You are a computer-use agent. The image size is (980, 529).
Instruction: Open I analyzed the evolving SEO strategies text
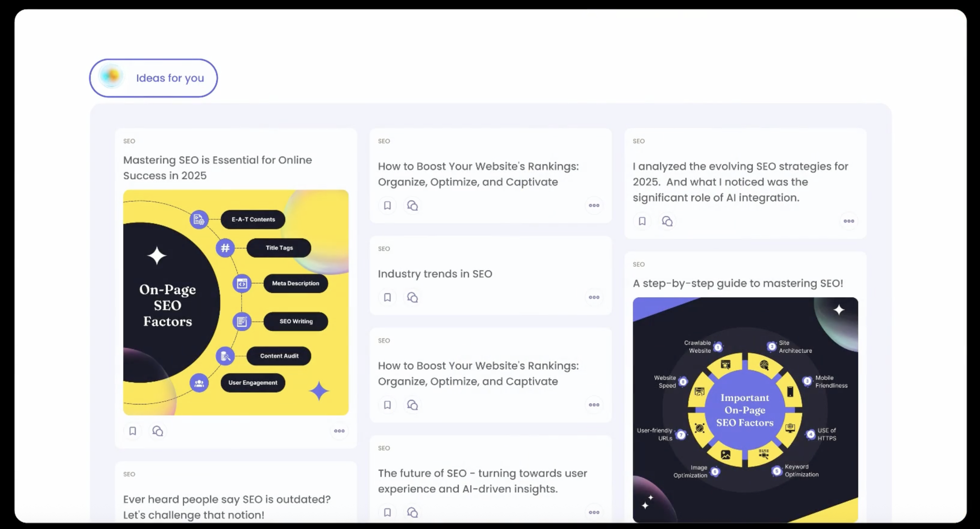740,182
